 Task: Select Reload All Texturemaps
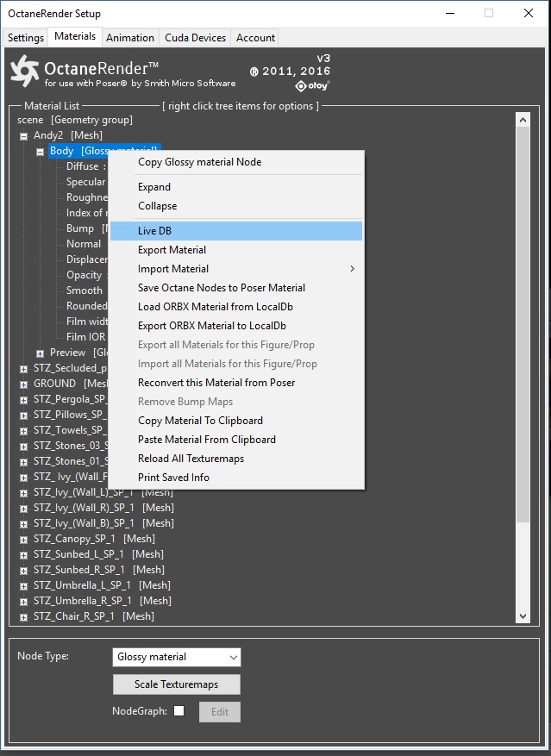[x=236, y=459]
